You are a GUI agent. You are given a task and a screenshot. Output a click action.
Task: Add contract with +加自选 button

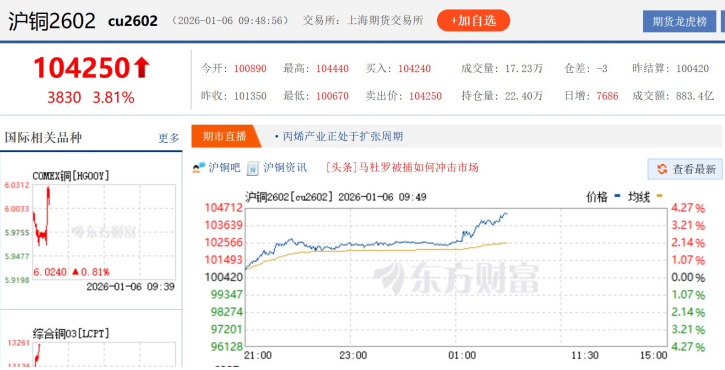tap(473, 21)
